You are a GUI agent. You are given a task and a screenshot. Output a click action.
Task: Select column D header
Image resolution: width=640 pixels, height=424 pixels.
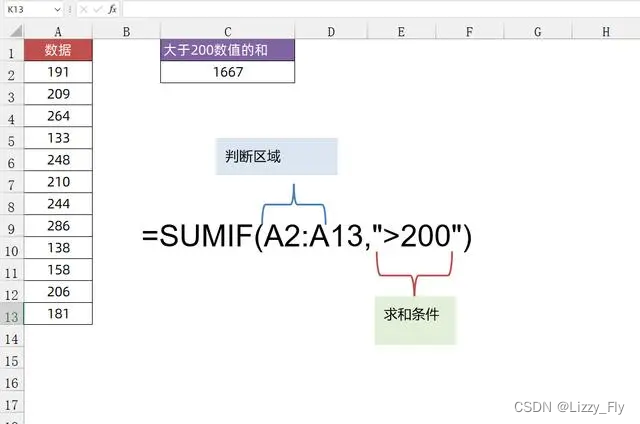click(331, 31)
